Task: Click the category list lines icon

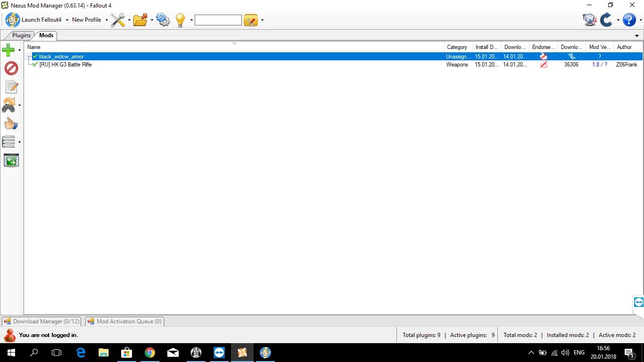Action: pyautogui.click(x=9, y=142)
